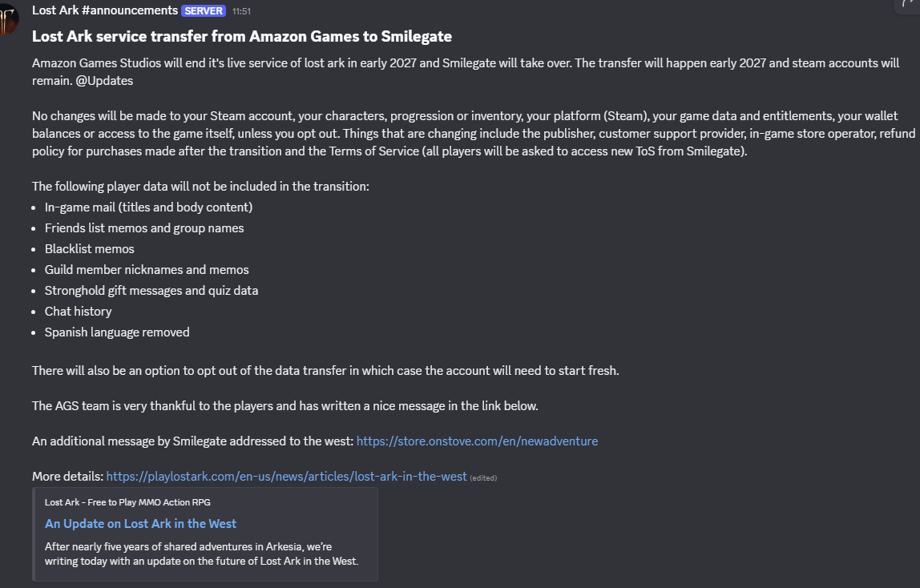Click the Chat history bullet item
The width and height of the screenshot is (920, 588).
tap(78, 312)
